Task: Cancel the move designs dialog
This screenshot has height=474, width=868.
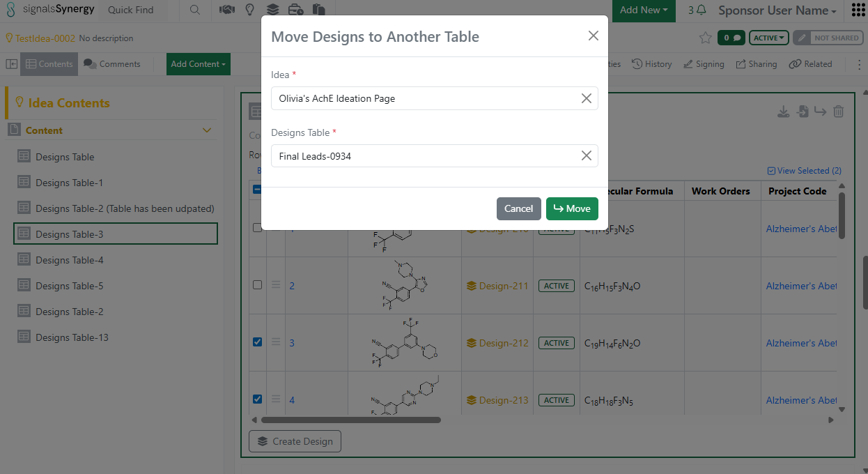Action: coord(518,208)
